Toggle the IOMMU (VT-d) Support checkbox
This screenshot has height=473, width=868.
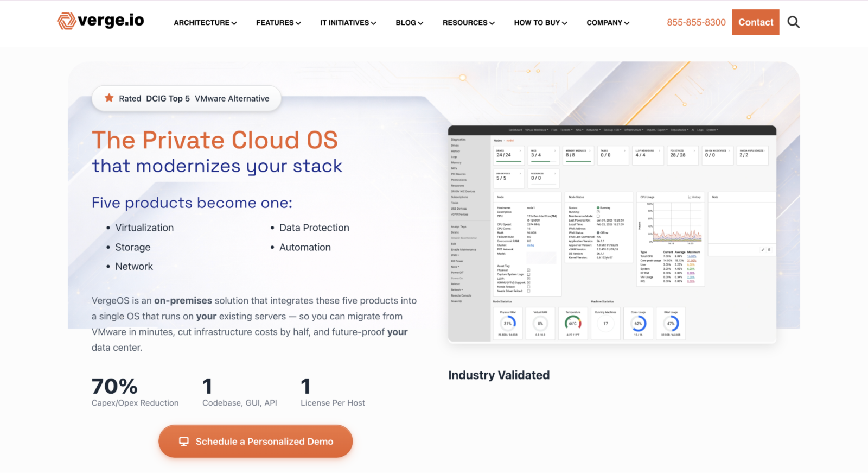pos(528,282)
